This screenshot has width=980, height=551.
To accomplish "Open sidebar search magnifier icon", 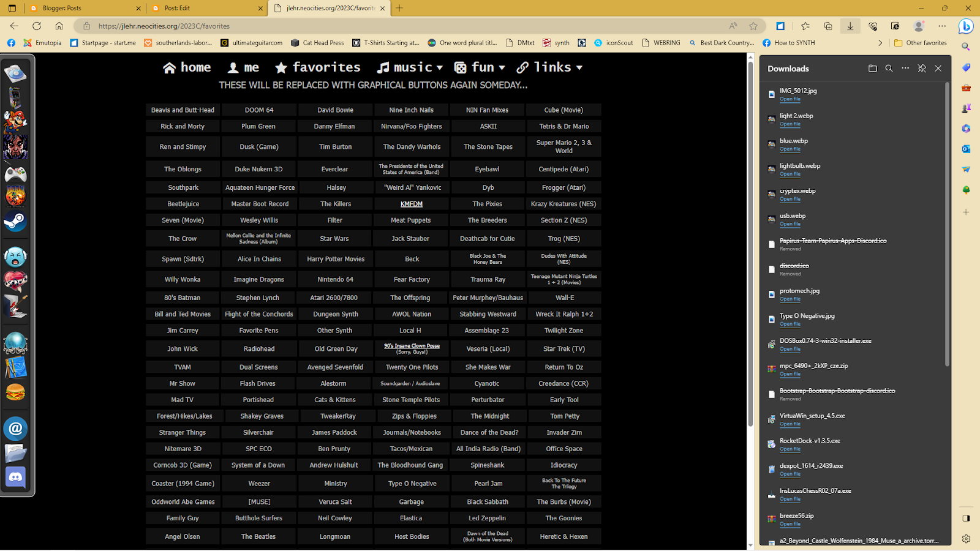I will [966, 47].
